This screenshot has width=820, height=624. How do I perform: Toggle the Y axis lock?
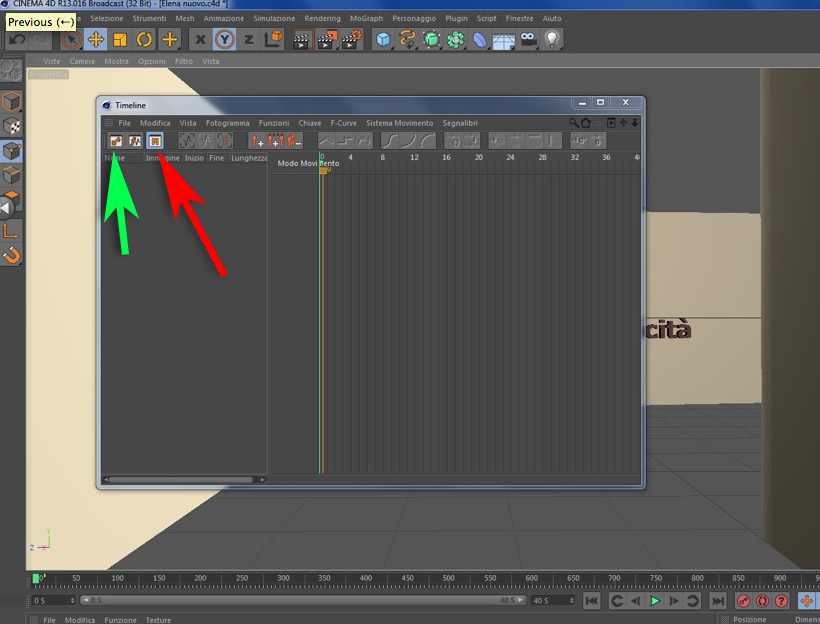click(224, 39)
